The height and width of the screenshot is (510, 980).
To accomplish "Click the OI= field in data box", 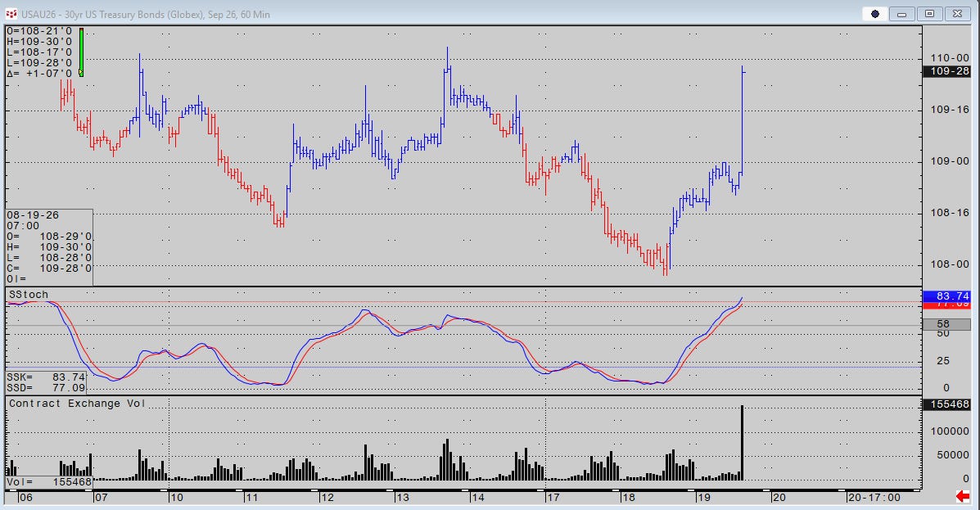I will click(17, 279).
